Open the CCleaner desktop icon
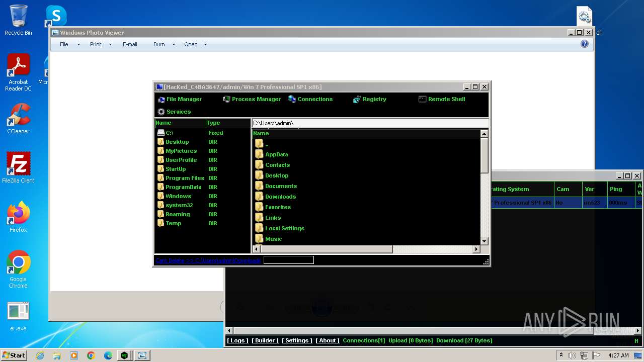 18,119
